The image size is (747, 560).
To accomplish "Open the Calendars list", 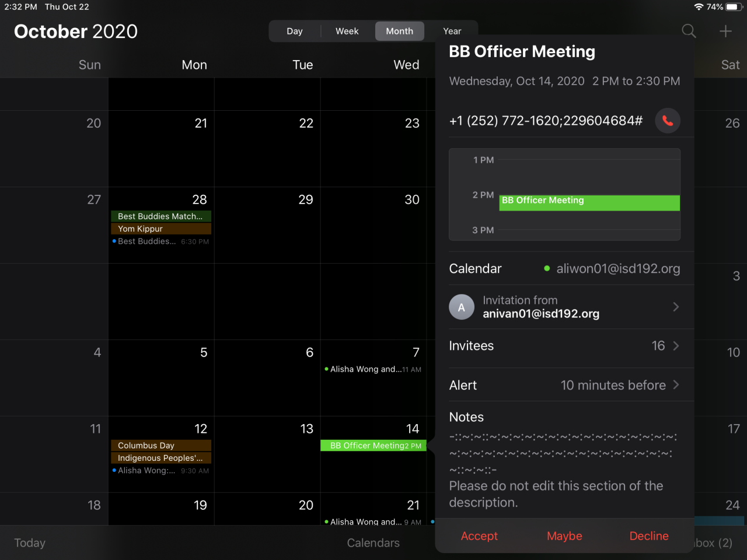I will click(373, 543).
